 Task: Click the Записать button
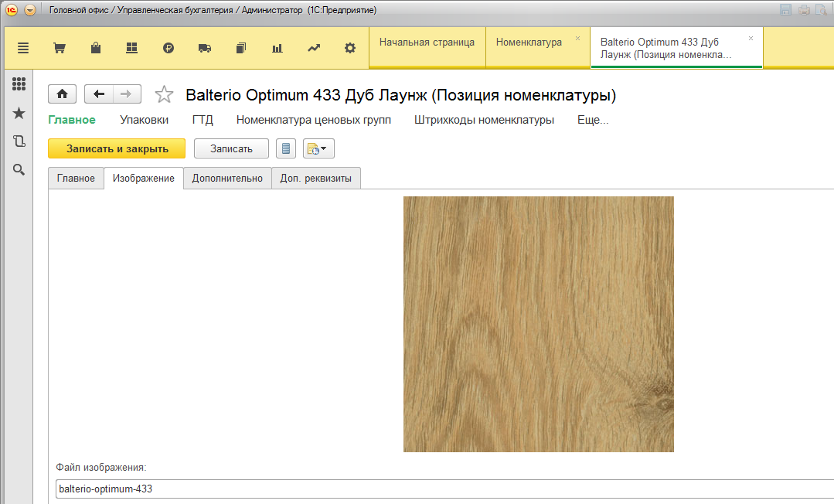(231, 148)
